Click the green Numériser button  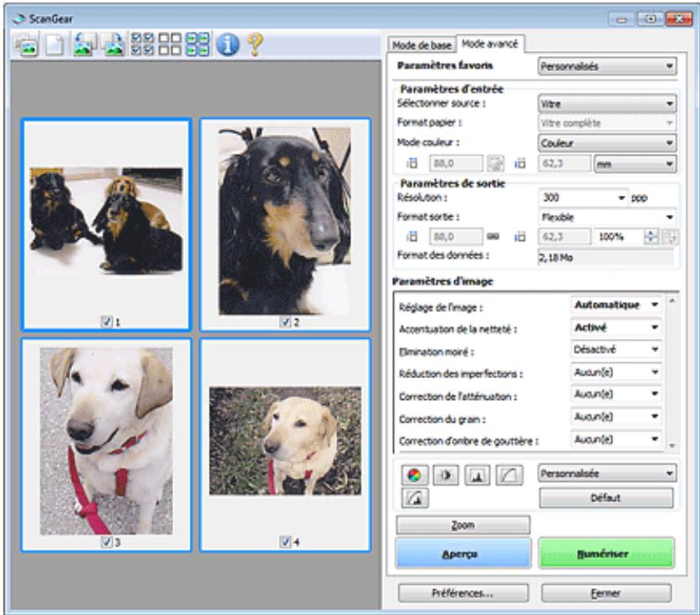pyautogui.click(x=605, y=554)
